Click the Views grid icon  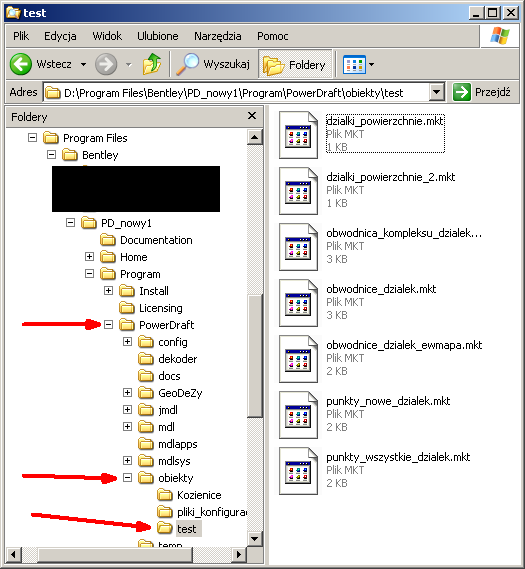(x=354, y=65)
